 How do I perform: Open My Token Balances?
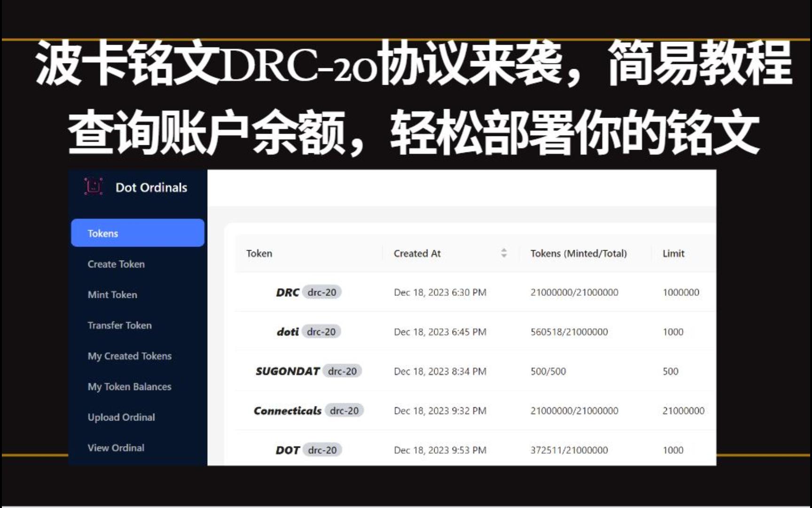pyautogui.click(x=129, y=387)
